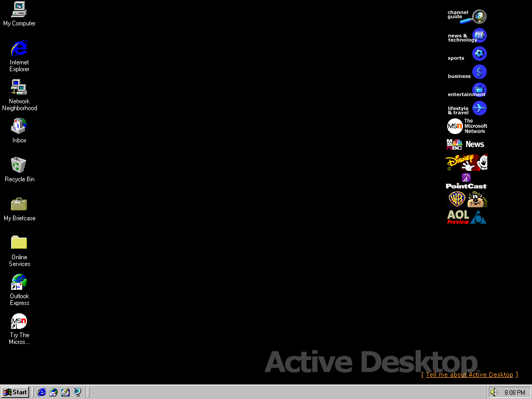Open The Microsoft Network channel

coord(467,126)
